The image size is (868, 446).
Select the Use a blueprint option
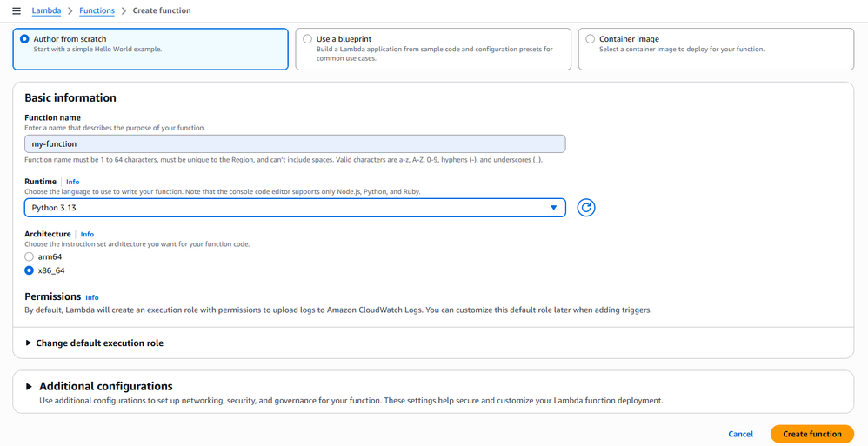(x=308, y=39)
